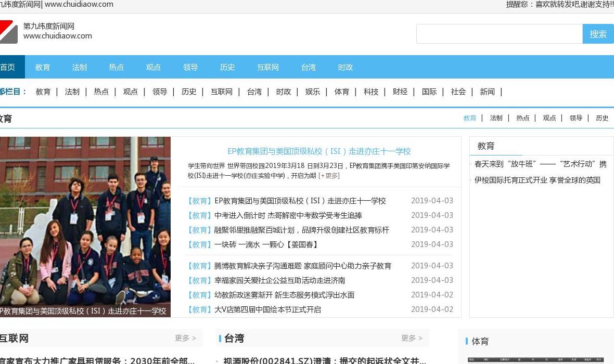Select 财经 in the sub-column row

point(400,92)
